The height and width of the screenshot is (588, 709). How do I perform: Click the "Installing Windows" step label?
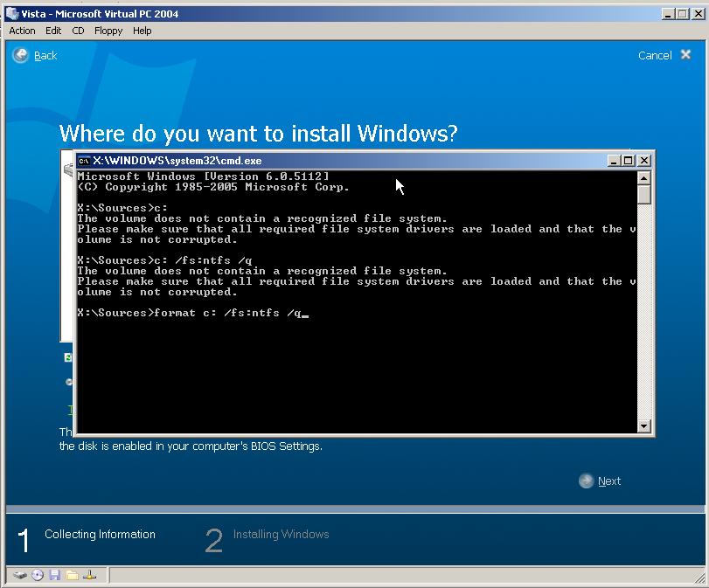[x=281, y=534]
